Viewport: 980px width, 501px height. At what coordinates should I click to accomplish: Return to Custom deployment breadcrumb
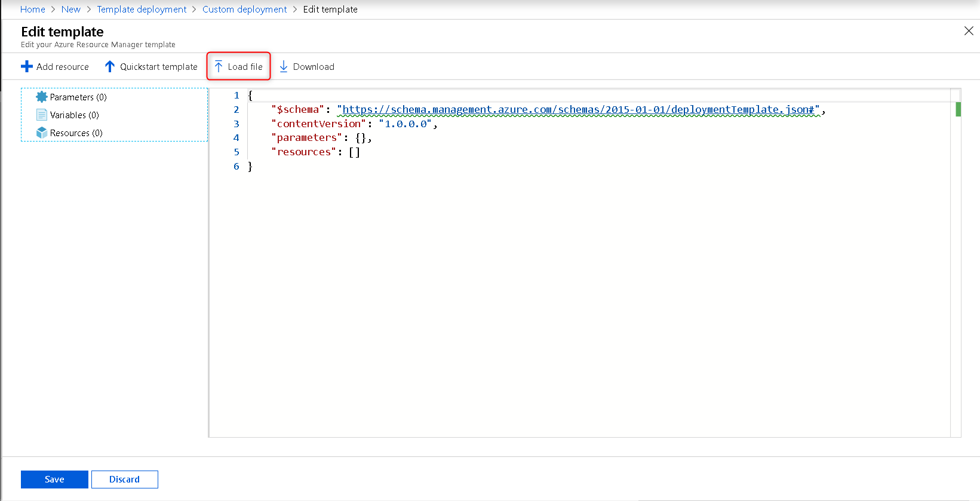tap(244, 10)
